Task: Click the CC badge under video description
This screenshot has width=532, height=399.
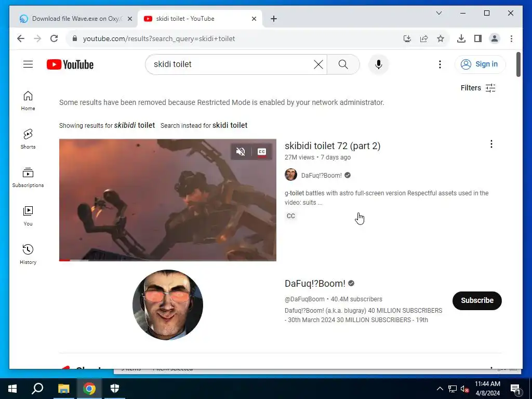Action: click(x=291, y=216)
